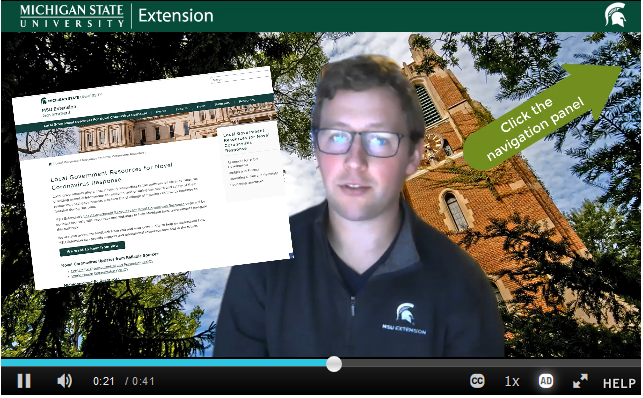Enter fullscreen with the expand arrows icon
This screenshot has height=398, width=643.
580,381
